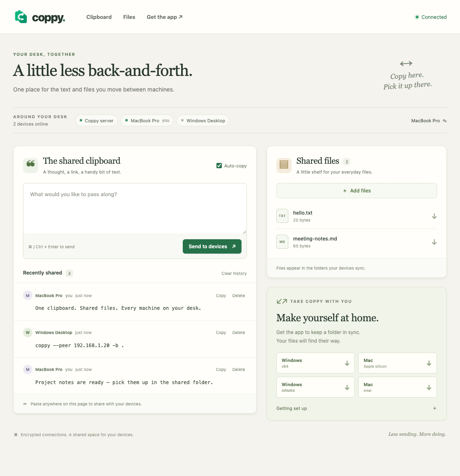The width and height of the screenshot is (460, 476).
Task: Click the pencil icon to rename MacBook Pro
Action: pyautogui.click(x=445, y=121)
